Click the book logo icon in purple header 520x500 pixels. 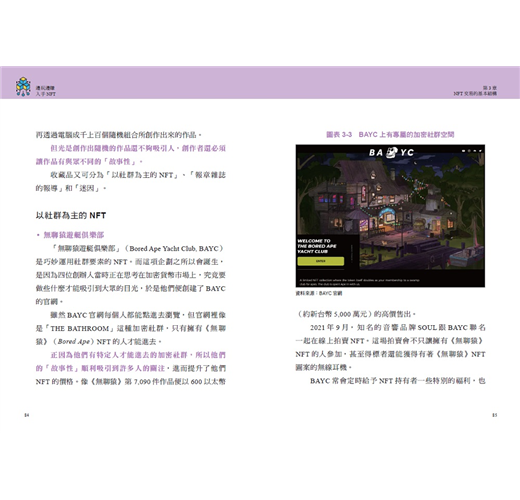[23, 87]
